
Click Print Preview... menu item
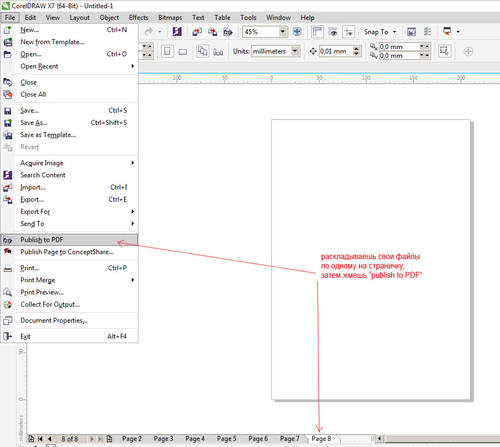coord(69,292)
